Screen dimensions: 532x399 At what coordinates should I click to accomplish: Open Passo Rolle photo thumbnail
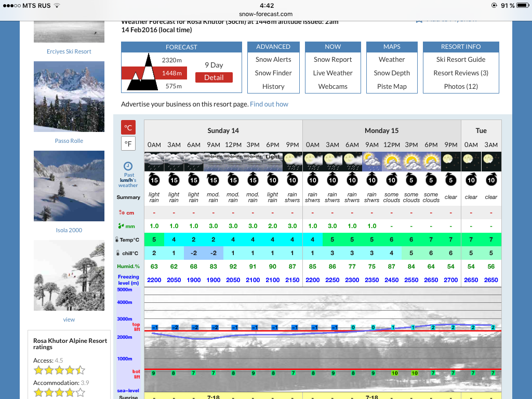tap(69, 96)
